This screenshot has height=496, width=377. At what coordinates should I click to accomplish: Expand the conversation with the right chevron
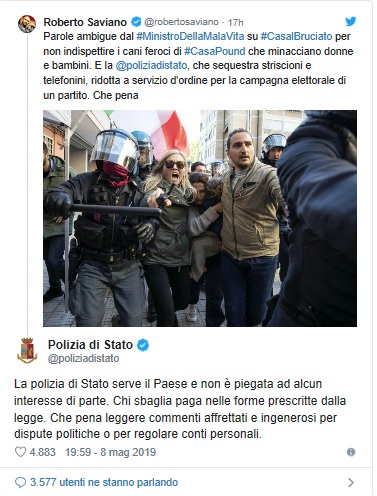point(351,482)
